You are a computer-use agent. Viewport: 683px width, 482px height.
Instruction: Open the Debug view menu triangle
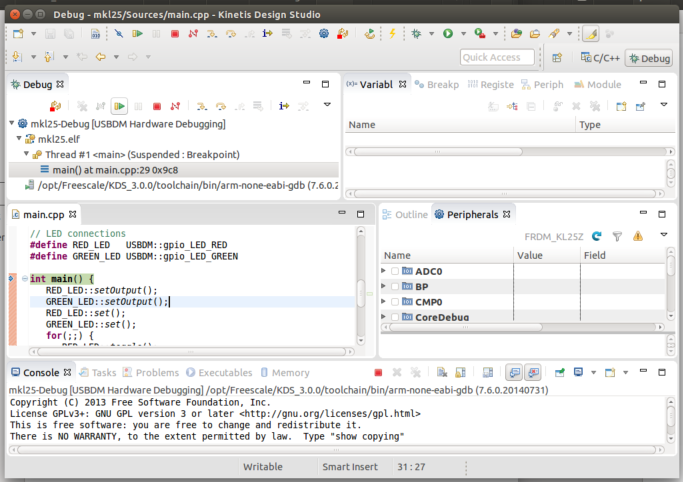click(x=327, y=104)
